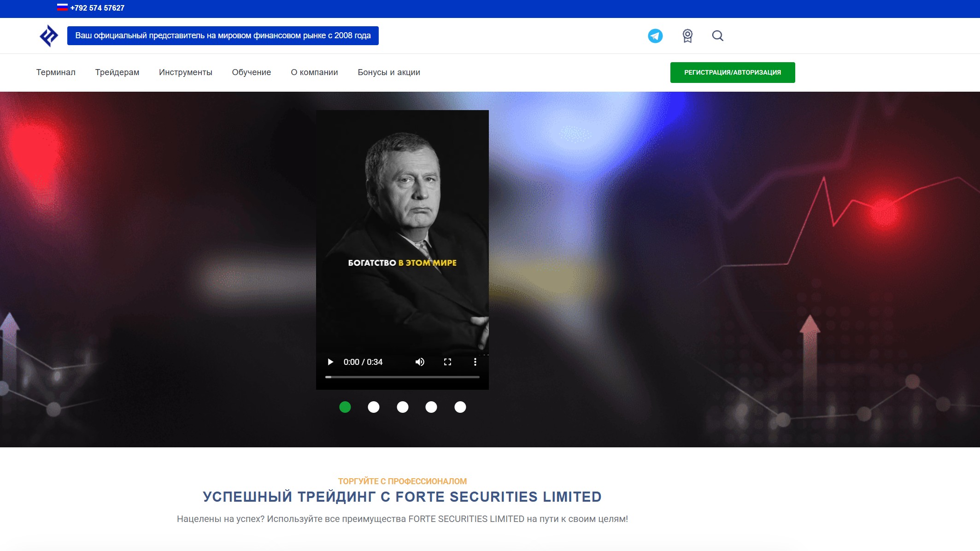Expand the Инструменты menu
The image size is (980, 551).
[186, 72]
